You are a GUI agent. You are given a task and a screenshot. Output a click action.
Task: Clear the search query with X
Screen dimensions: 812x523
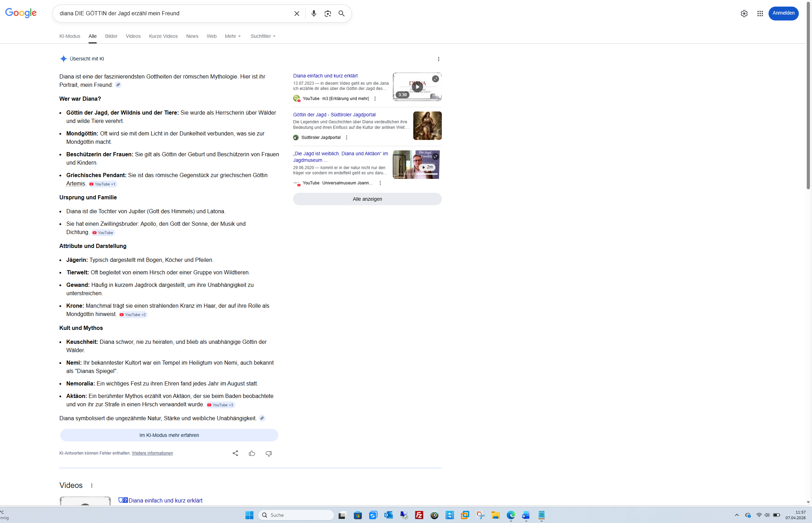[297, 14]
